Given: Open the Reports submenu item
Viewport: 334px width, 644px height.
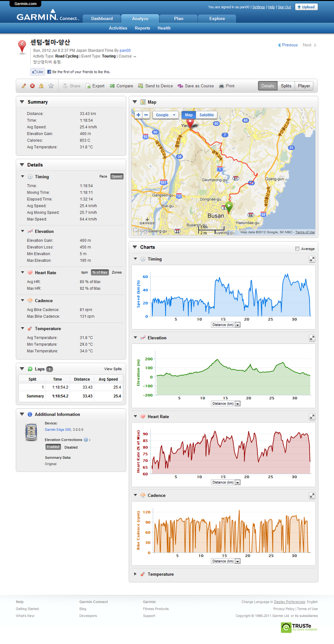Looking at the screenshot, I should [x=142, y=28].
